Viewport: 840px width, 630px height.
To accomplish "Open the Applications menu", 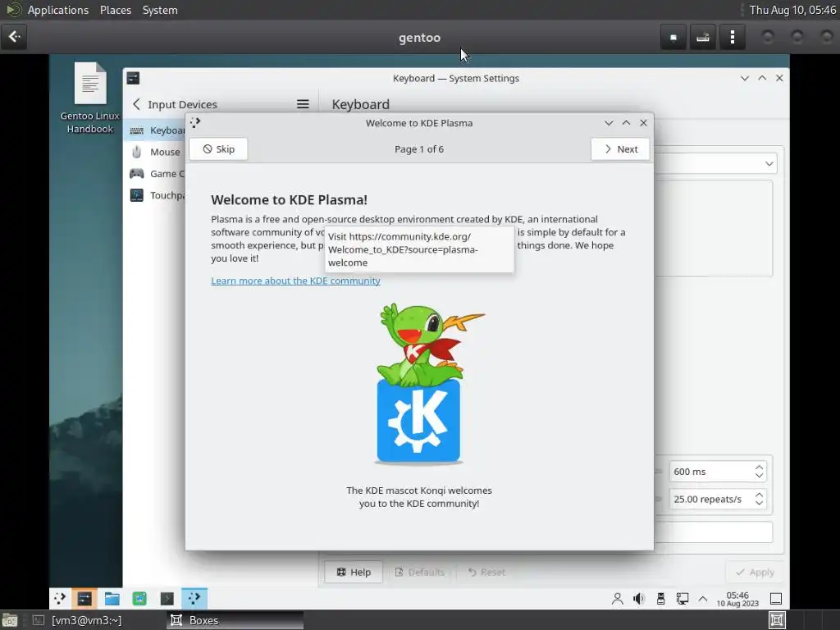I will [58, 10].
